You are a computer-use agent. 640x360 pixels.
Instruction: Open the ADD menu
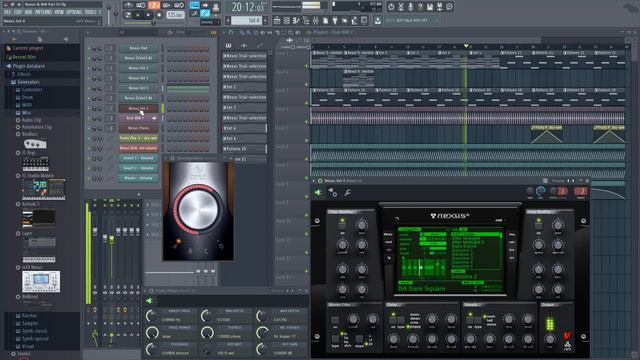(28, 12)
